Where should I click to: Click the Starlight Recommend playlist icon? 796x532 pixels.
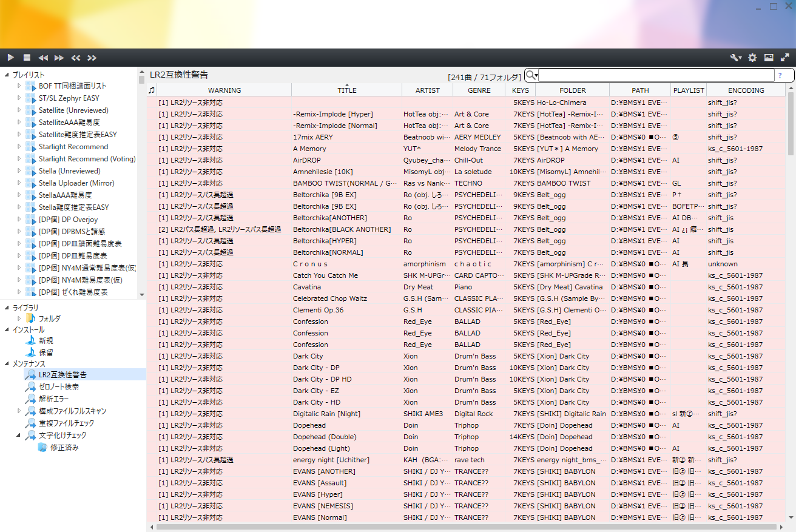(x=31, y=147)
